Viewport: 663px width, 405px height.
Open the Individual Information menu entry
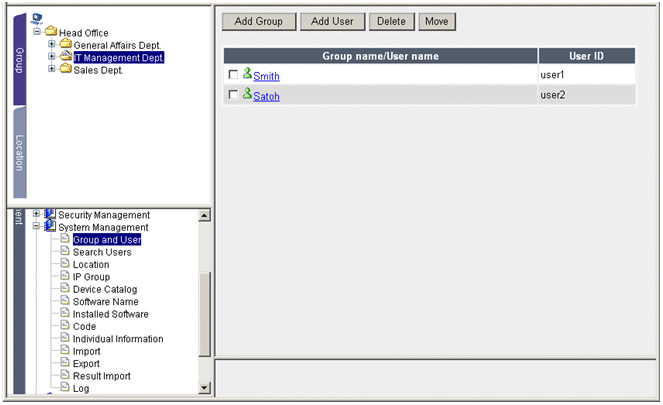(118, 339)
